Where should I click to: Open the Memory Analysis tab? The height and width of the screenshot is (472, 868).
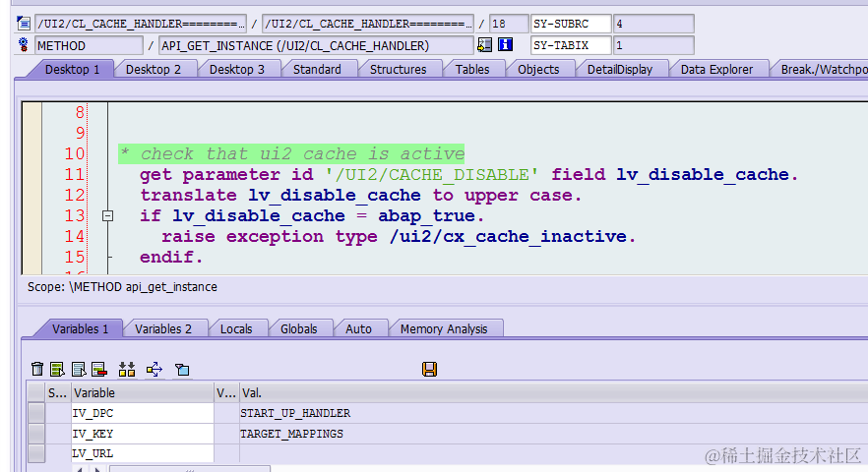(444, 328)
